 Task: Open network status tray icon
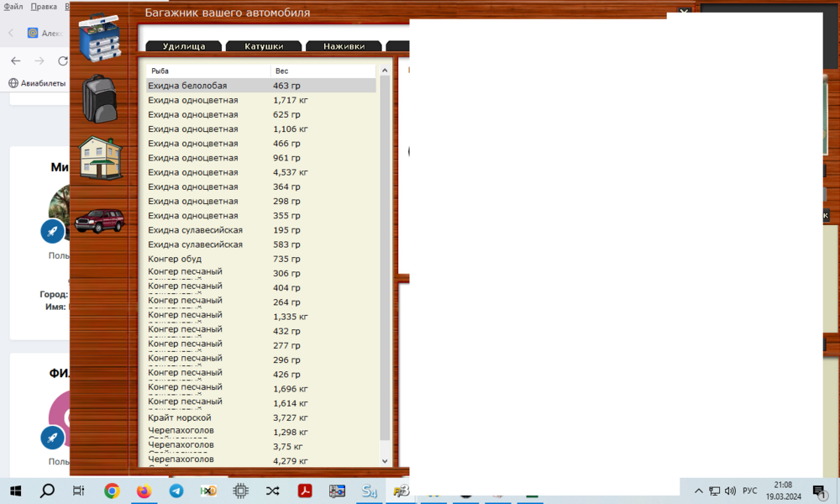[x=715, y=491]
